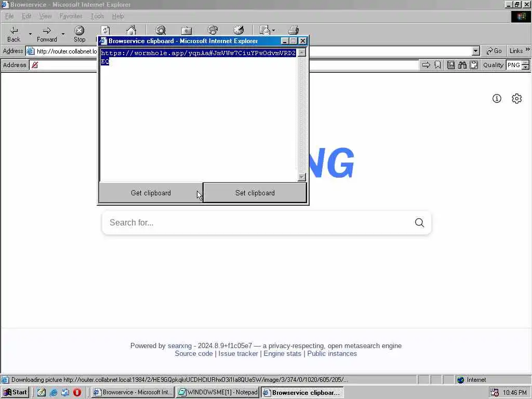532x399 pixels.
Task: Click the 10:46 PM clock in tray
Action: coord(515,393)
